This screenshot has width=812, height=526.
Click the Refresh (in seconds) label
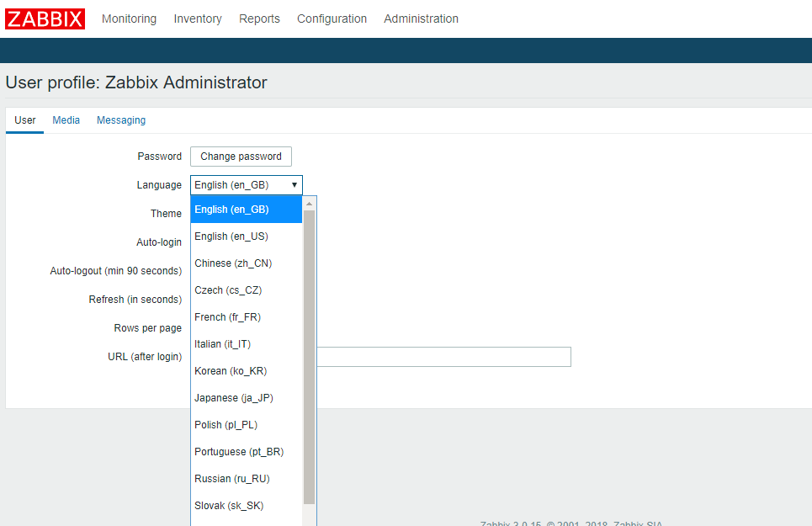(135, 300)
